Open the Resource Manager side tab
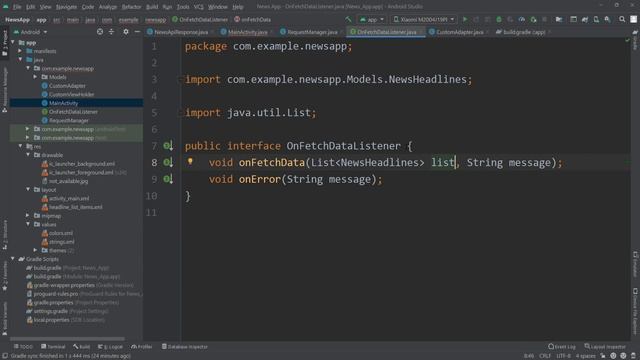The image size is (640, 360). pos(4,91)
